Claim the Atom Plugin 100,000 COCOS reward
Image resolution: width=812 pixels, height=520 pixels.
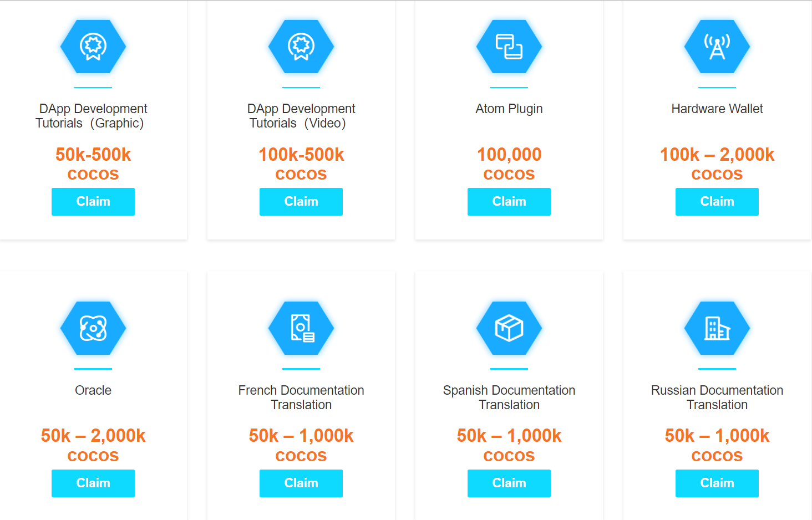pyautogui.click(x=509, y=202)
